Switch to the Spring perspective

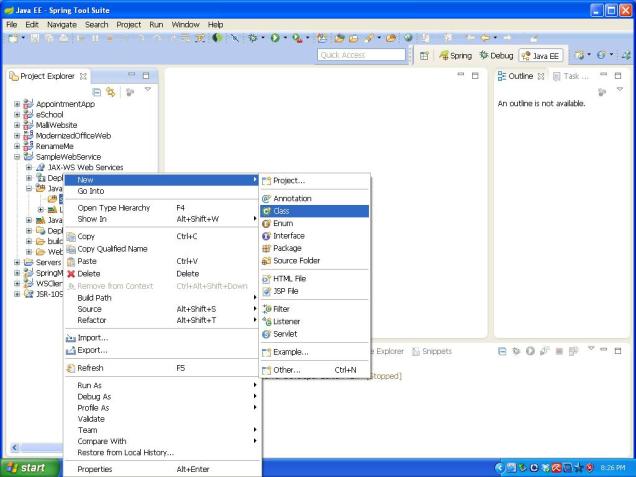coord(454,54)
